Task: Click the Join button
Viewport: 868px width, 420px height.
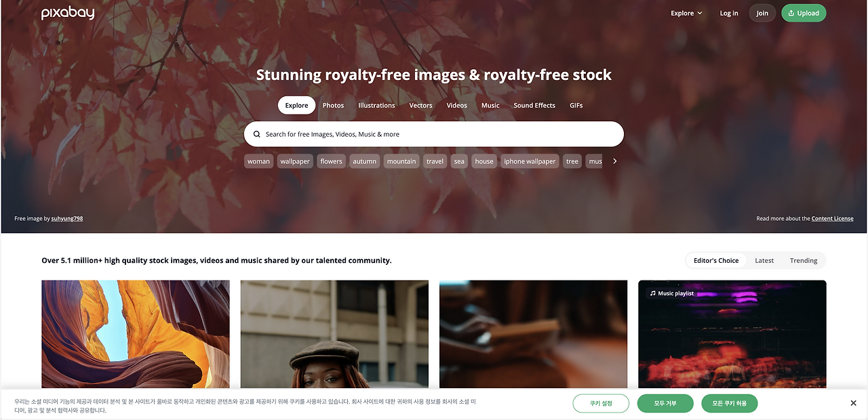Action: coord(762,13)
